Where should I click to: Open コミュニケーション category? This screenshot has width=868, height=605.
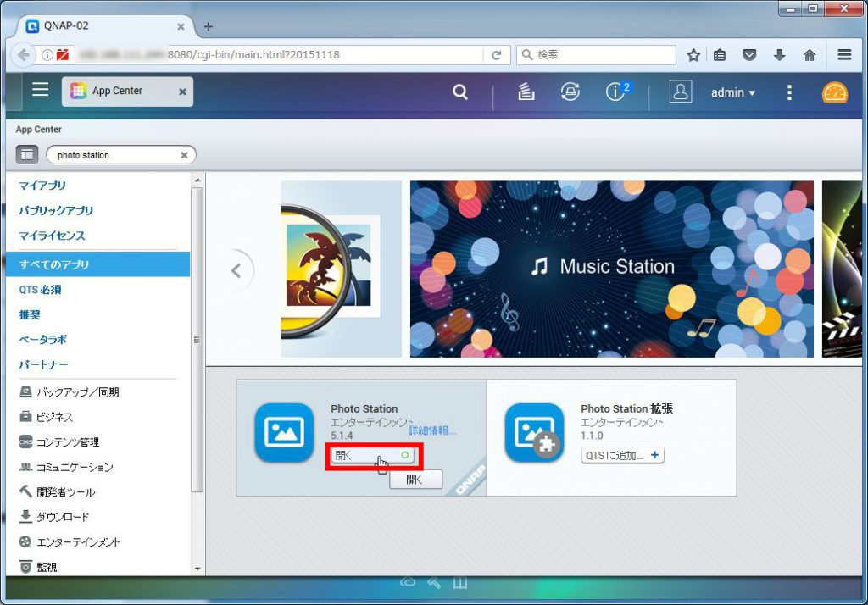[x=66, y=467]
